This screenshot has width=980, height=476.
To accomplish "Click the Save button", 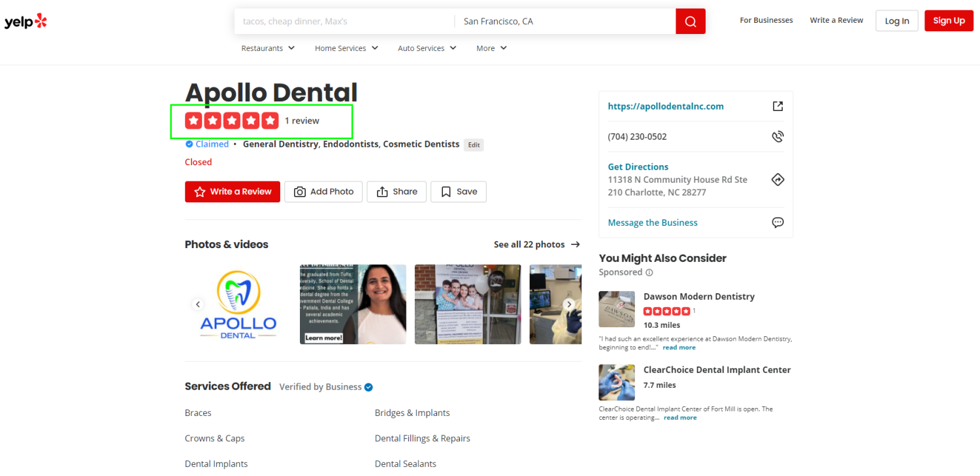I will click(459, 192).
